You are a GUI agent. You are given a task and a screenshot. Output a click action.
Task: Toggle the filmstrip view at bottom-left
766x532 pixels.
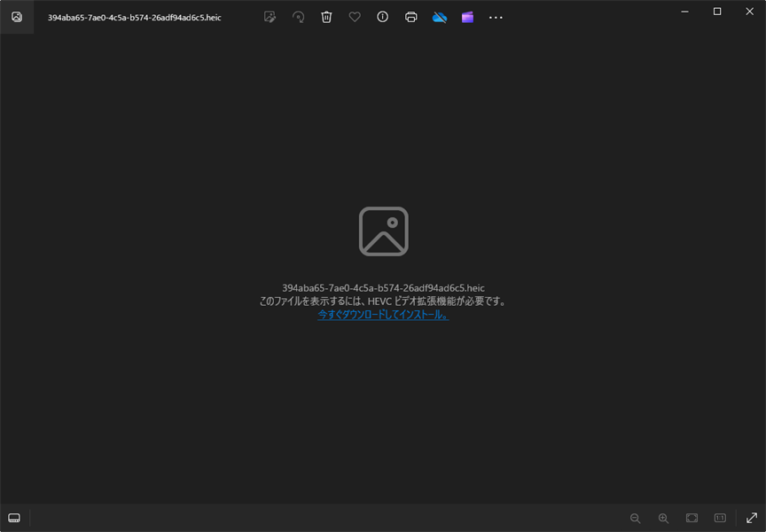(14, 518)
